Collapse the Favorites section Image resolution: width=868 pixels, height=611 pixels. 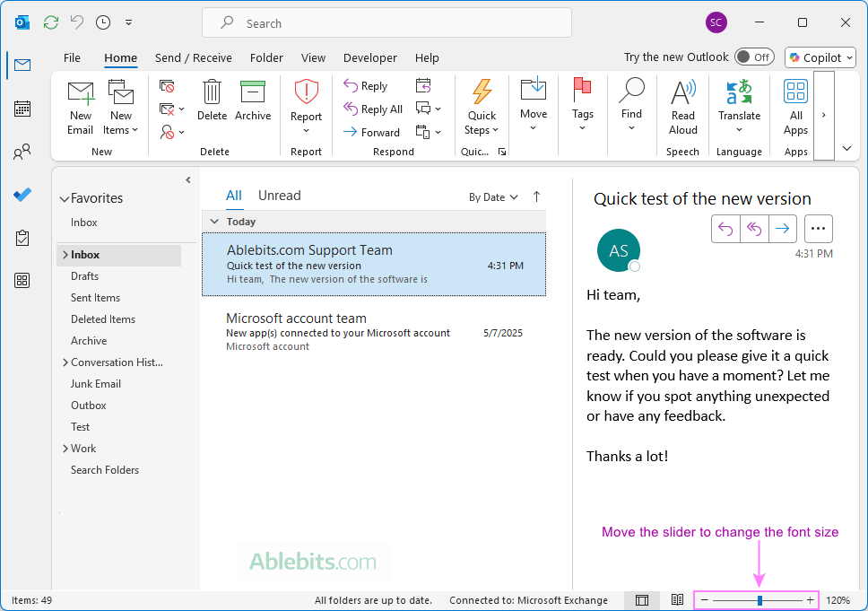pyautogui.click(x=65, y=199)
